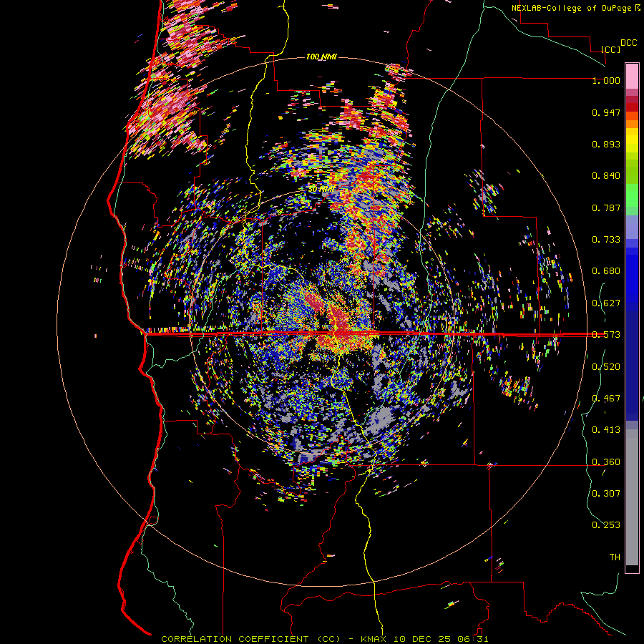Pick the yellow segment of the color bar

tap(632, 141)
